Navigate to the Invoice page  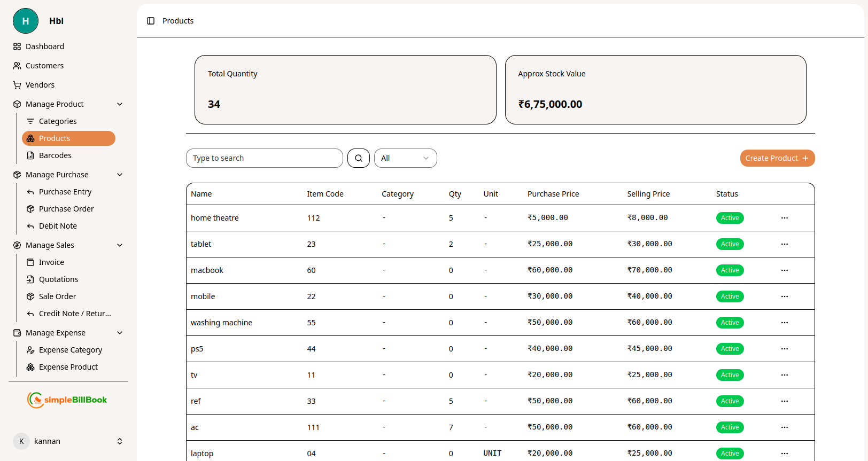51,262
